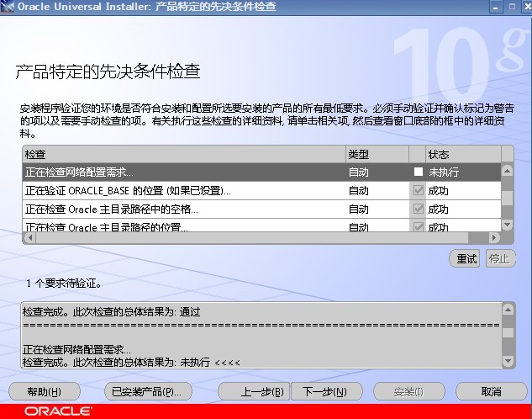This screenshot has height=419, width=532.
Task: Open 已安装产品(P)... installed products
Action: pyautogui.click(x=148, y=391)
